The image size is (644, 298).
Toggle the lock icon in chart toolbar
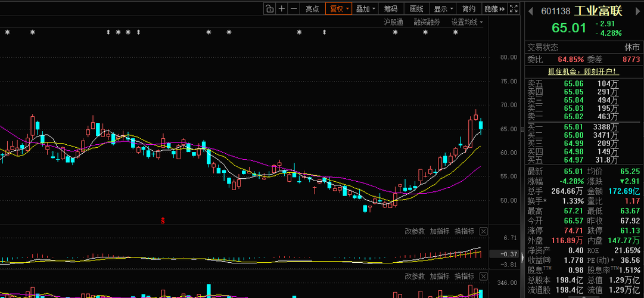pyautogui.click(x=269, y=8)
